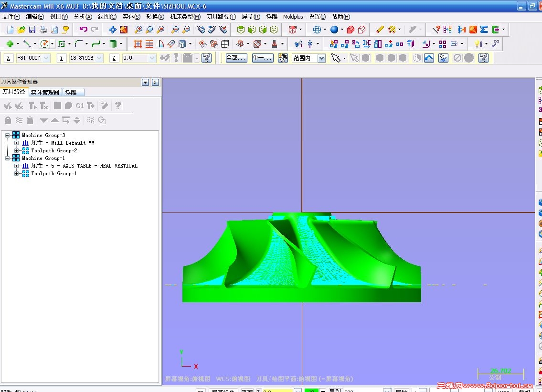Open the select cursor arrow dropdown
Viewport: 542px width, 392px height.
345,58
